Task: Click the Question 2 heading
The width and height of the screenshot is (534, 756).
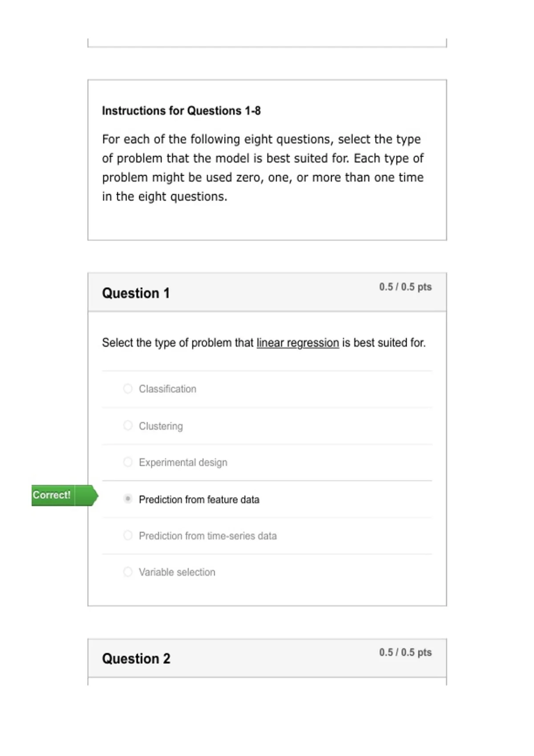Action: 136,659
